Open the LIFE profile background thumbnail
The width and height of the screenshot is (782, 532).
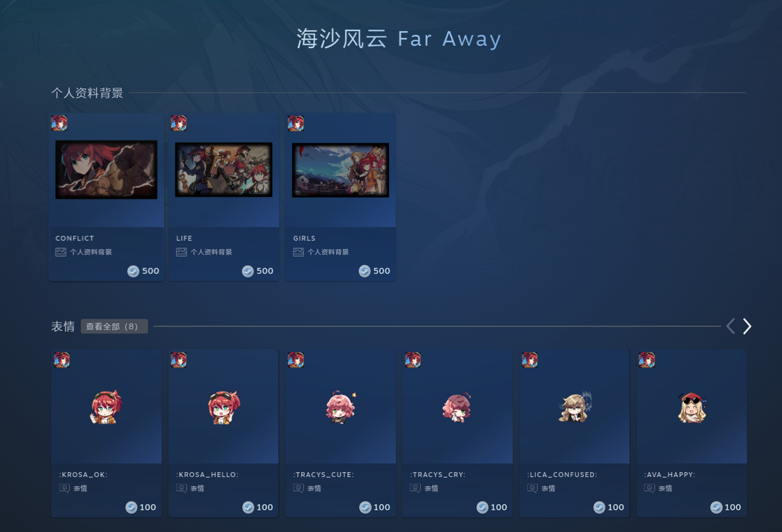pos(223,170)
